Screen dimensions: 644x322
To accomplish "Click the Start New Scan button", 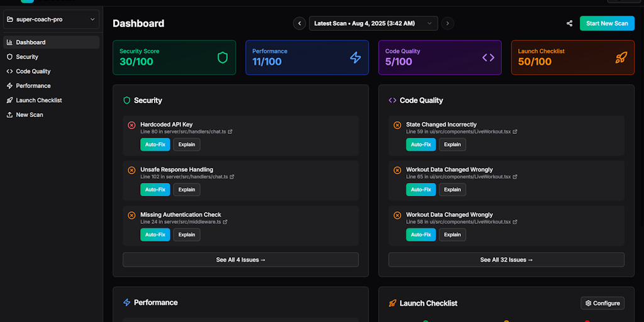I will 607,23.
